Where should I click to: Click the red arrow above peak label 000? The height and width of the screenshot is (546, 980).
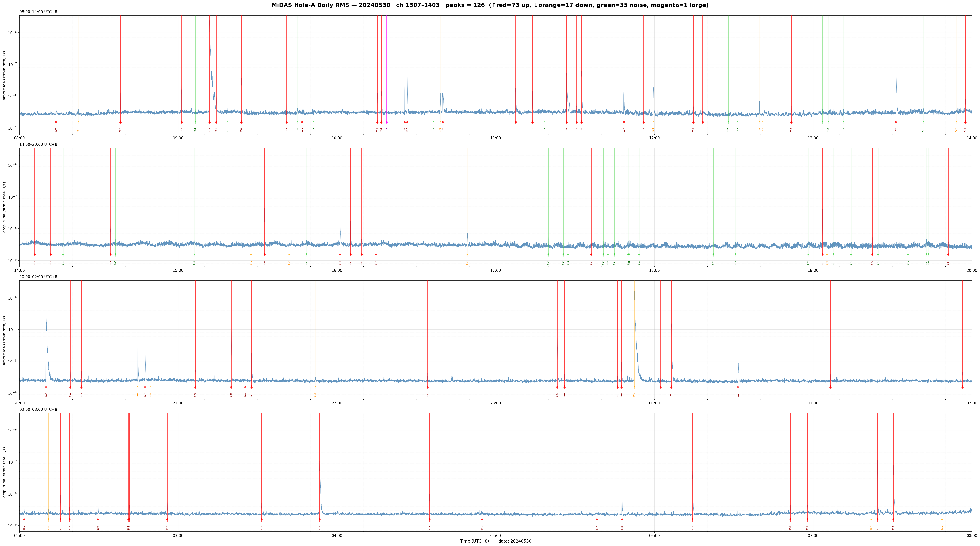tap(56, 122)
